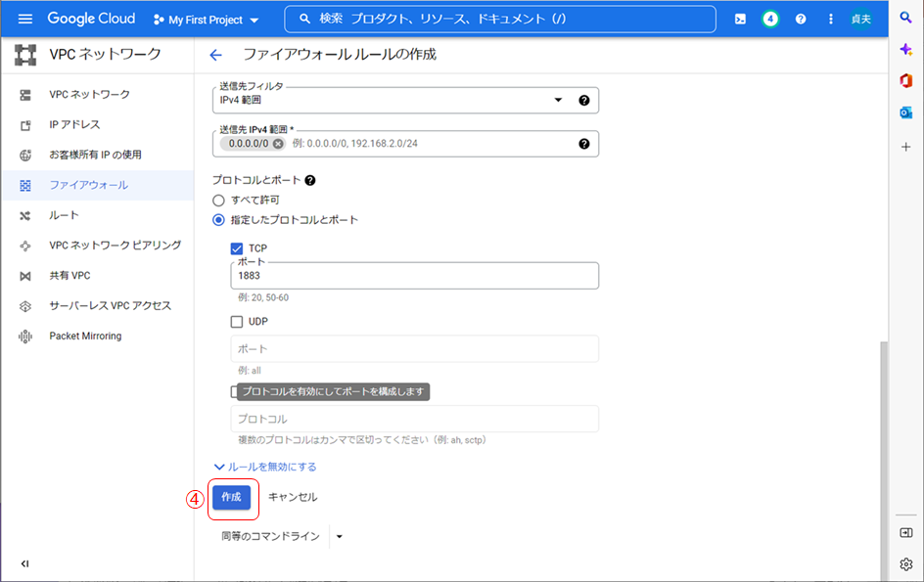924x582 pixels.
Task: Click the back arrow beside ファイアウォール ルールの作成
Action: [216, 55]
